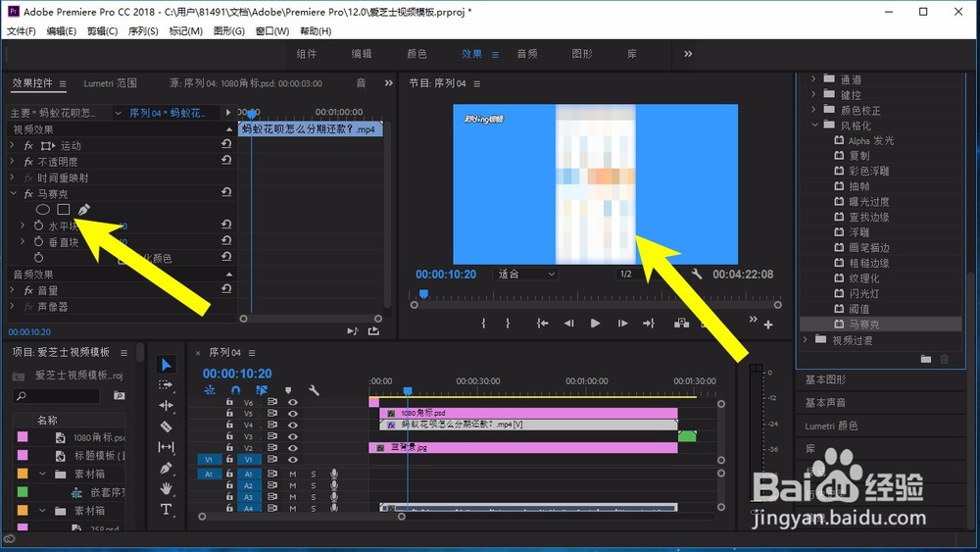980x552 pixels.
Task: Open the 序列(S) menu
Action: point(143,30)
